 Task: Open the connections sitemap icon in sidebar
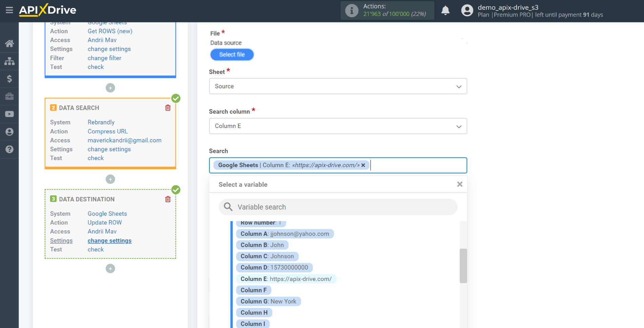[x=9, y=61]
